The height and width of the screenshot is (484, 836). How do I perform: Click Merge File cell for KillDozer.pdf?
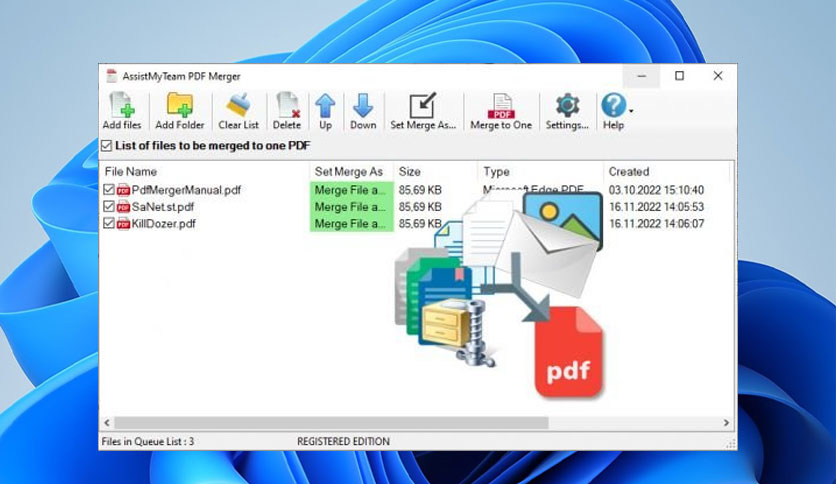(351, 223)
